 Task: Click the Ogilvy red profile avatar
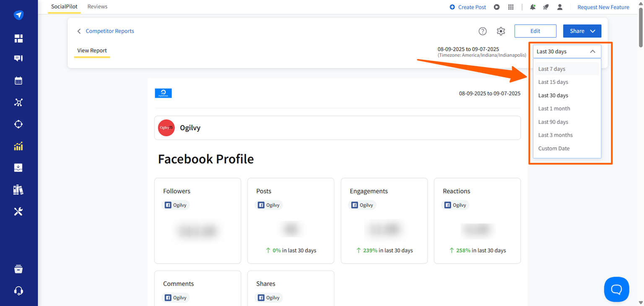point(166,128)
